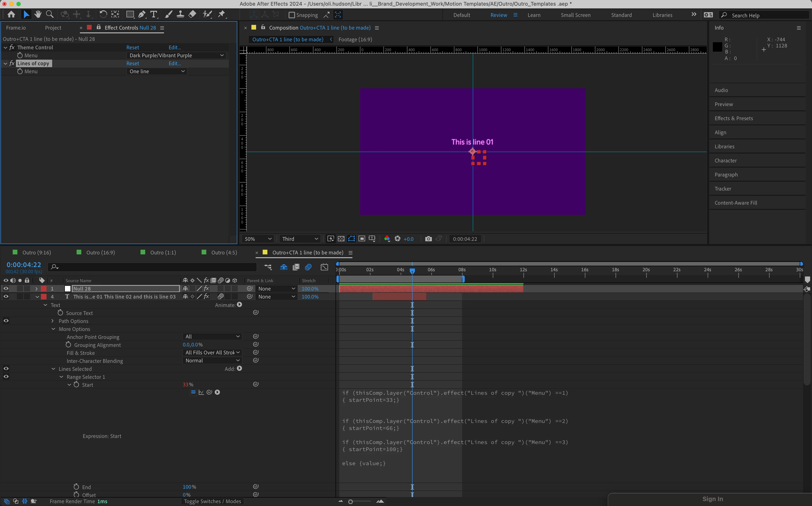This screenshot has height=506, width=812.
Task: Click the Take Snapshot camera icon
Action: tap(428, 239)
